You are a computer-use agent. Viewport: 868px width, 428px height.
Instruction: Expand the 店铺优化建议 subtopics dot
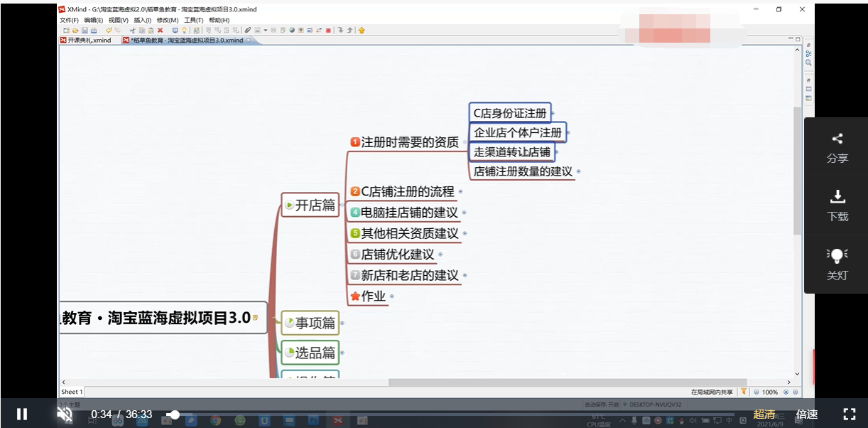[x=440, y=255]
